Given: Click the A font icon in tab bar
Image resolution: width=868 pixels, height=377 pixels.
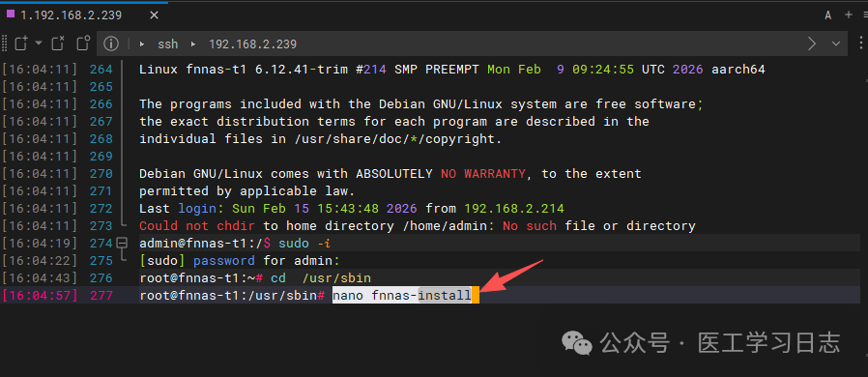Looking at the screenshot, I should click(x=828, y=15).
